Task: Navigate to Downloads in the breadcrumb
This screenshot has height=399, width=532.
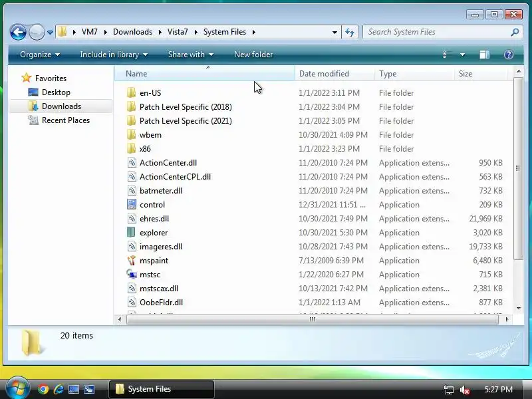Action: 132,32
